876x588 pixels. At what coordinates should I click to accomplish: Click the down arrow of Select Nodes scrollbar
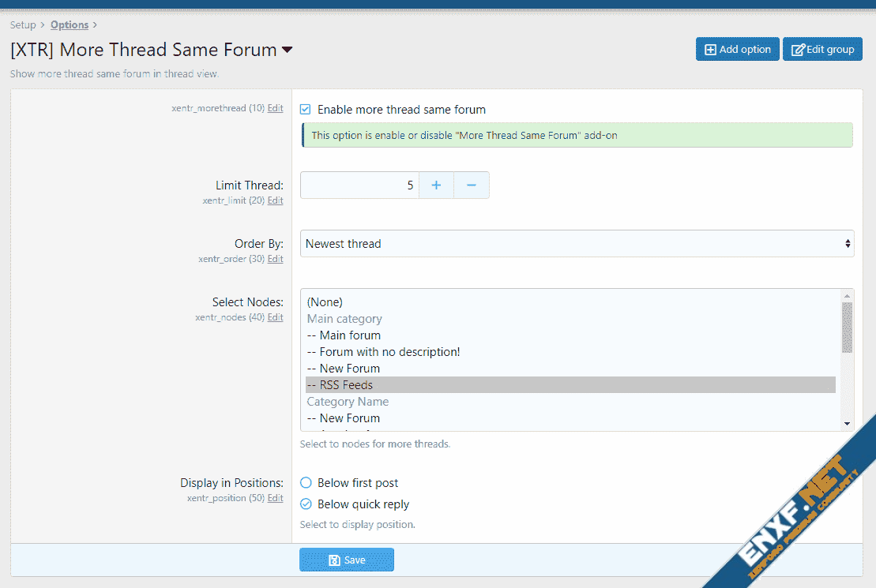point(847,424)
